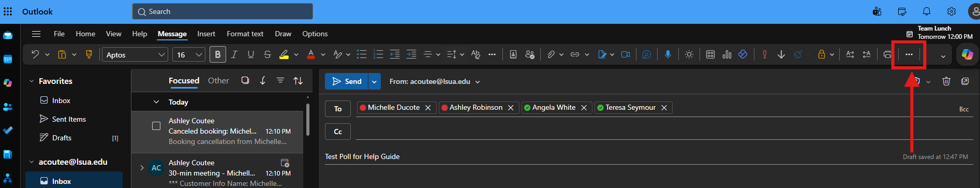Image resolution: width=980 pixels, height=188 pixels.
Task: Expand the Send options dropdown
Action: pyautogui.click(x=374, y=81)
